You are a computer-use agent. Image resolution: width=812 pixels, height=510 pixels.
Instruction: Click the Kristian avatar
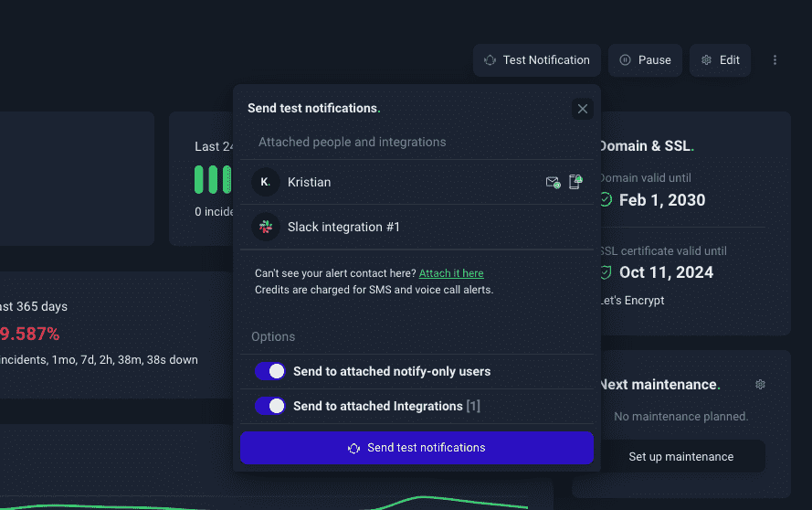coord(265,182)
